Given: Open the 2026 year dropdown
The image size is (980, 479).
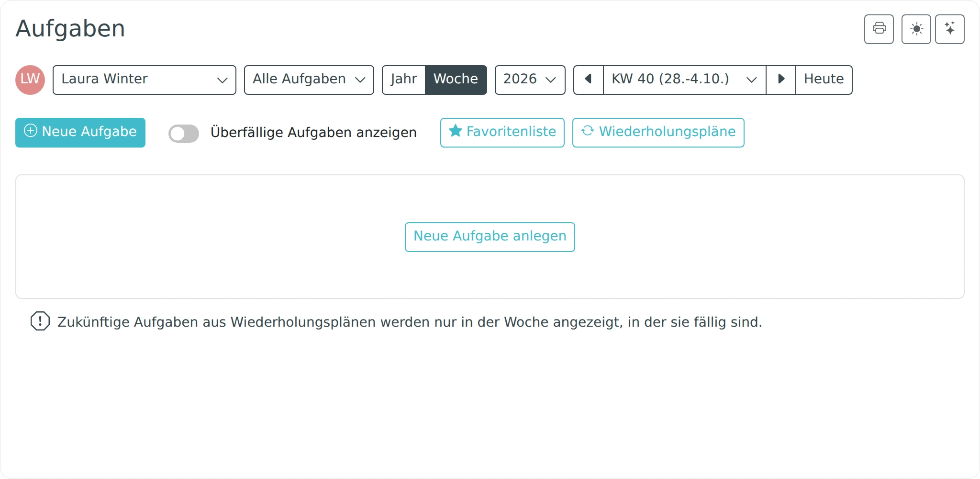Looking at the screenshot, I should (530, 80).
